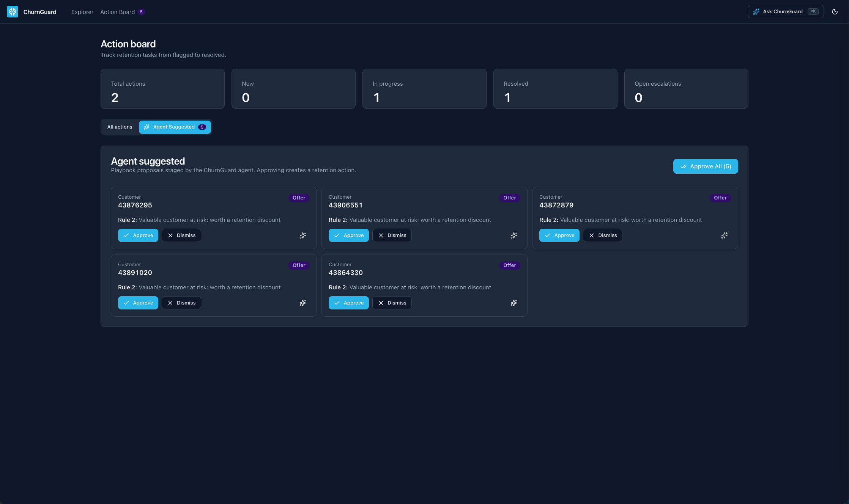
Task: Click the Action board page title
Action: [128, 44]
